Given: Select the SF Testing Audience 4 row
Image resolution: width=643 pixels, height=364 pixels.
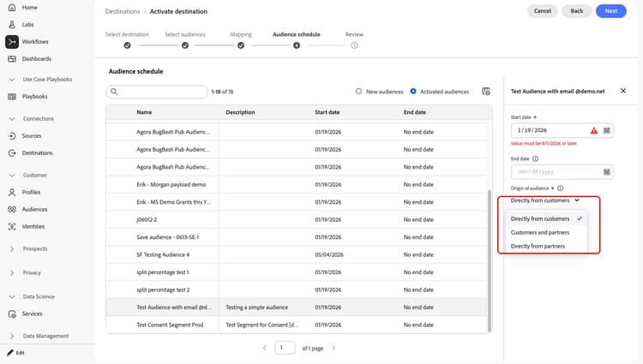Looking at the screenshot, I should tap(296, 254).
